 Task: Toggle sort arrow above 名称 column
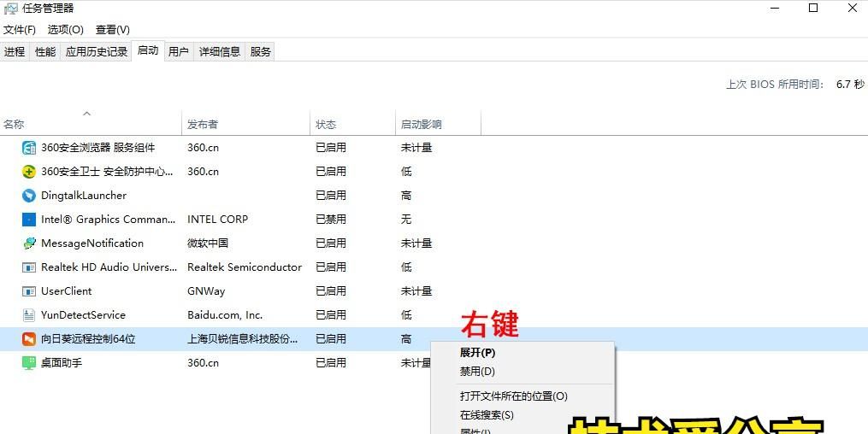click(x=86, y=114)
